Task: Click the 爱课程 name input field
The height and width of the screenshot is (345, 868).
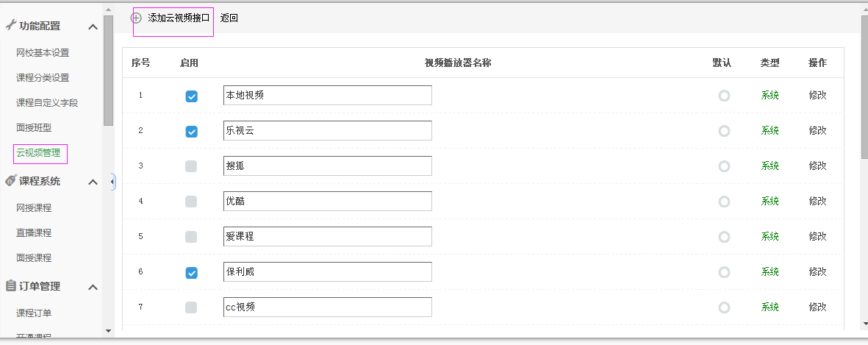Action: click(327, 237)
